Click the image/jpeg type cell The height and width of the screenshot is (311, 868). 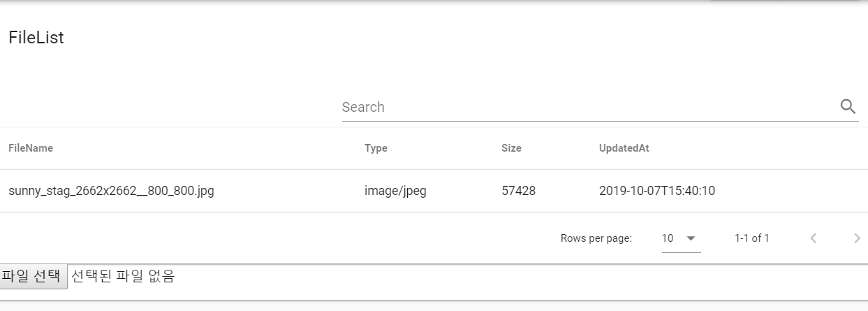tap(395, 191)
